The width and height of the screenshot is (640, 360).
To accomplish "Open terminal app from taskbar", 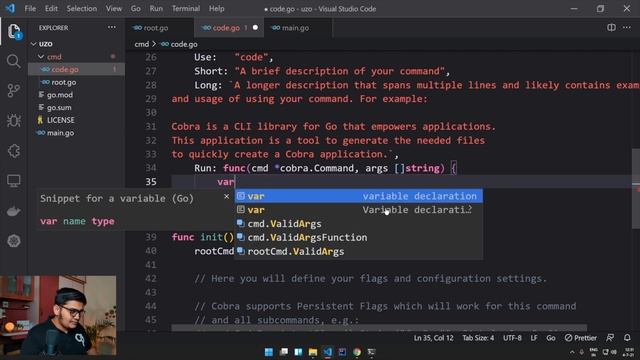I will pyautogui.click(x=371, y=352).
